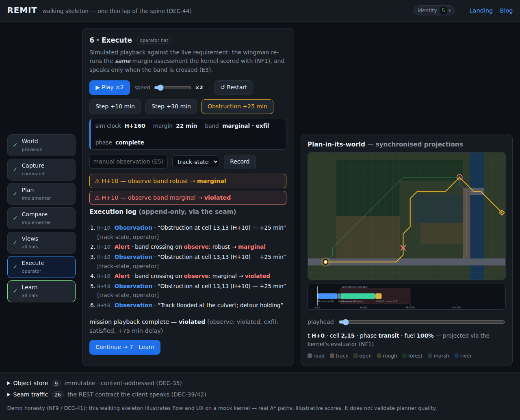
Task: Open the Landing link
Action: 481,11
